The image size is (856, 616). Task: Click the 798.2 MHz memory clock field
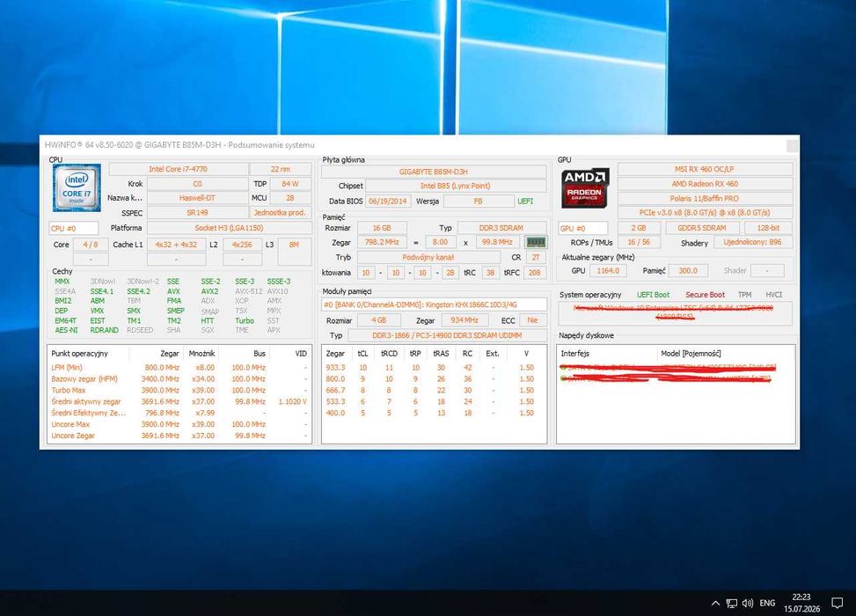tap(382, 242)
